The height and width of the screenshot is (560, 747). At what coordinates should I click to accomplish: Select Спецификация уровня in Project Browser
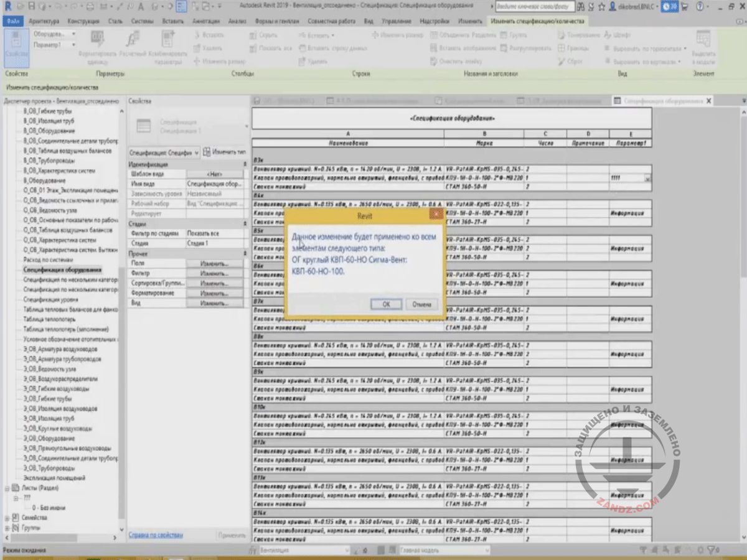point(51,300)
